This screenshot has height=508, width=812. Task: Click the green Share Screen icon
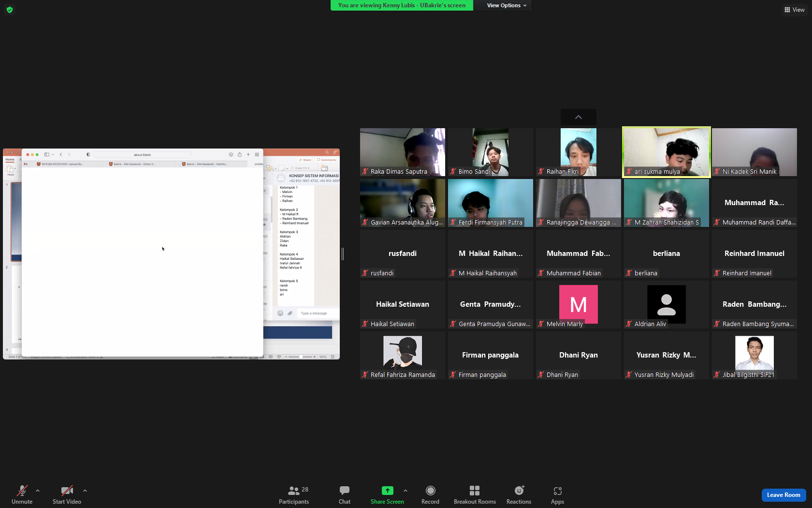(387, 491)
